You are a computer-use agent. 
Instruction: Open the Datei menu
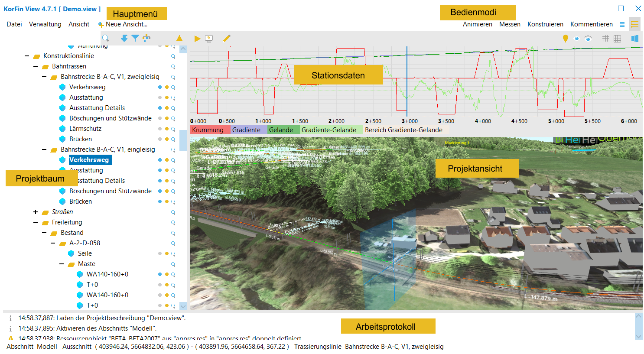[14, 24]
